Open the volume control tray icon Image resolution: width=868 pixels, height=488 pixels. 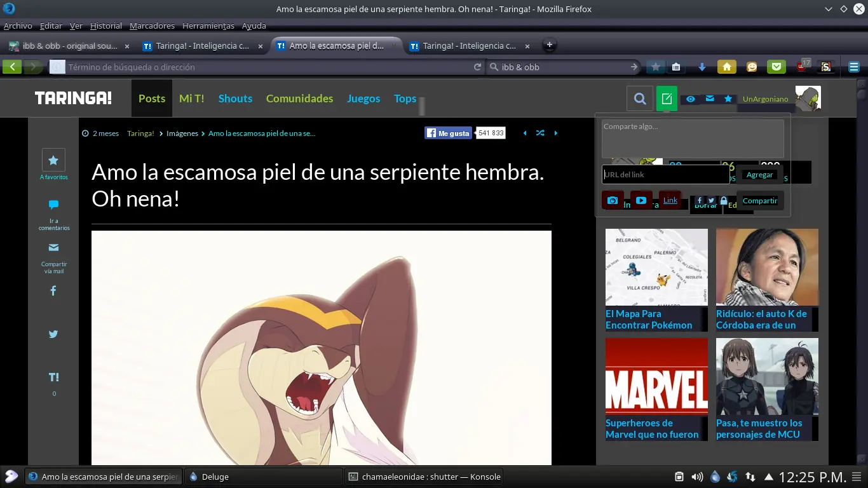[697, 477]
